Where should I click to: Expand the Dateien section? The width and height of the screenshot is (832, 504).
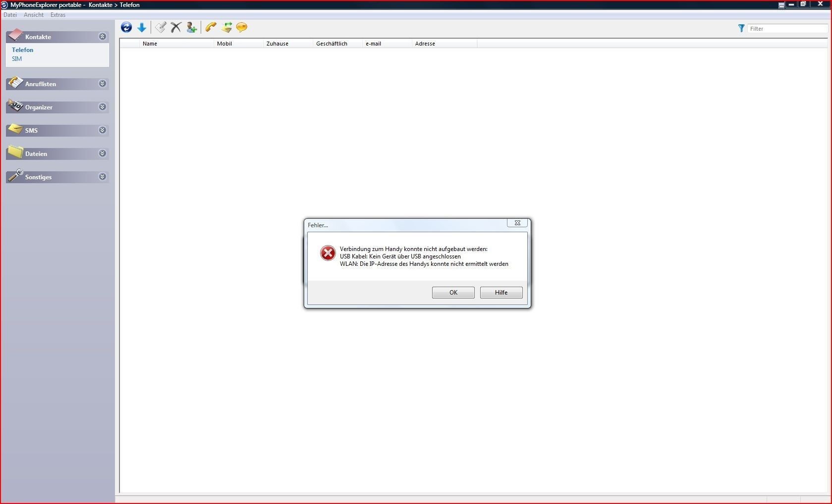point(103,153)
